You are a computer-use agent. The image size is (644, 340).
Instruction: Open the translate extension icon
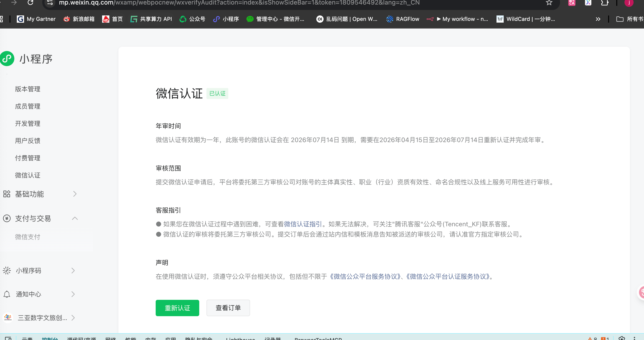(x=572, y=2)
